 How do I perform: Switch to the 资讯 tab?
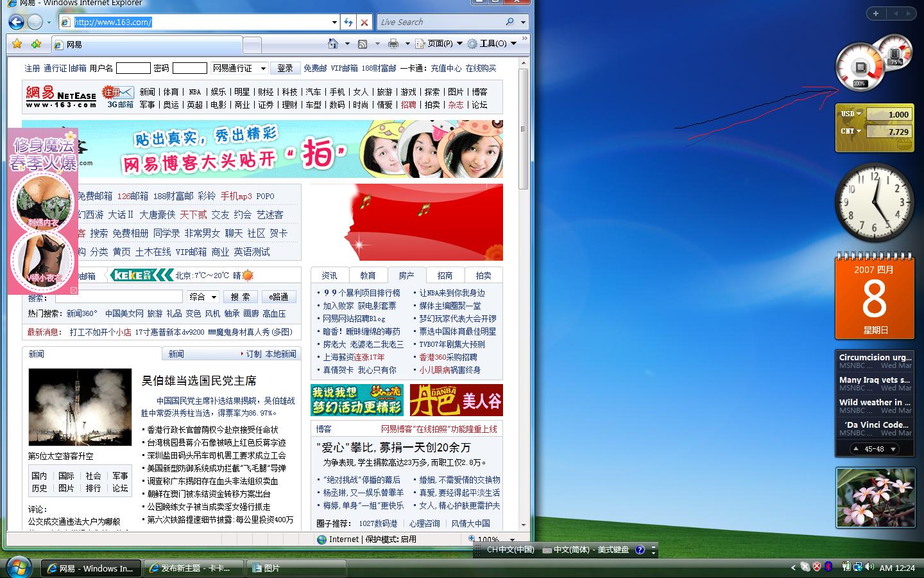tap(330, 275)
